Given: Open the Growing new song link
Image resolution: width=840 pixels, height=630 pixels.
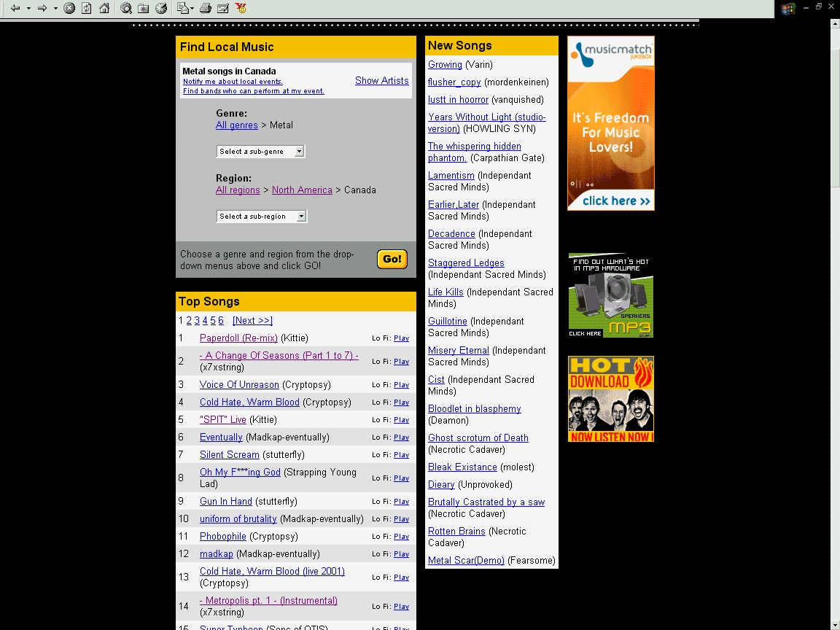Looking at the screenshot, I should (x=446, y=64).
